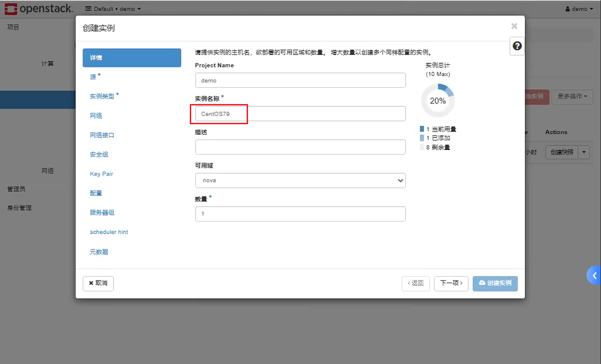Focus the Project Name field

(x=300, y=80)
